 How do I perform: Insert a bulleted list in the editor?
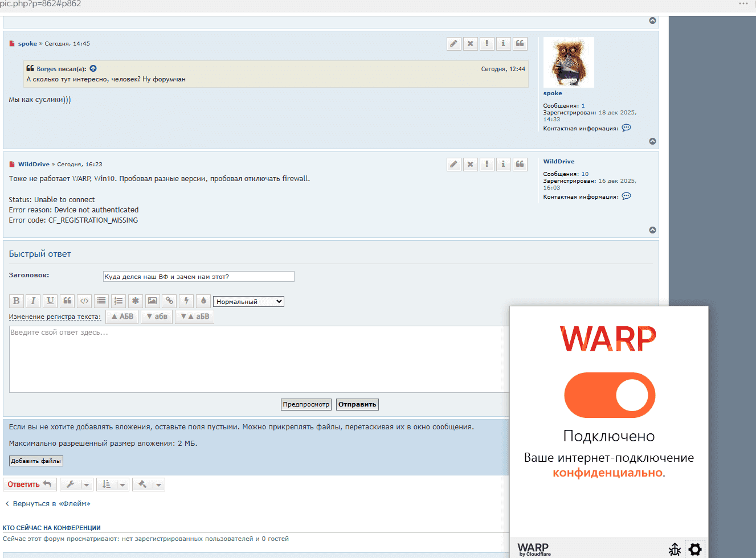(101, 301)
